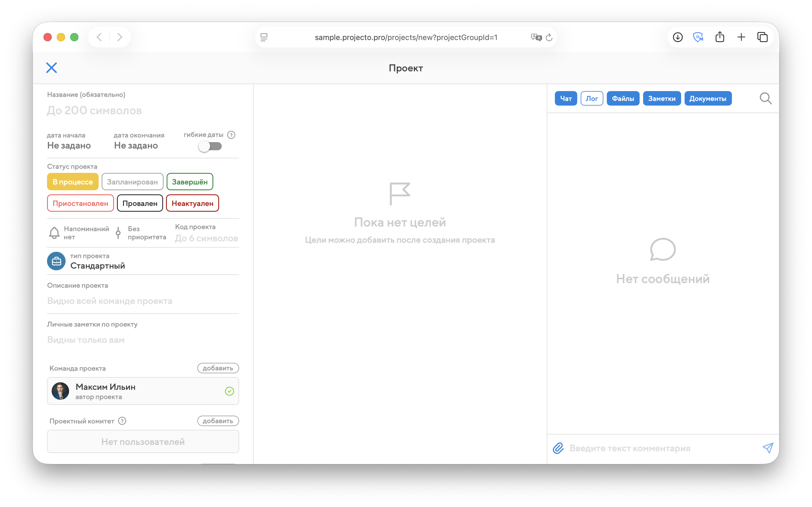Click the bell reminders icon
The height and width of the screenshot is (507, 812).
pos(54,233)
